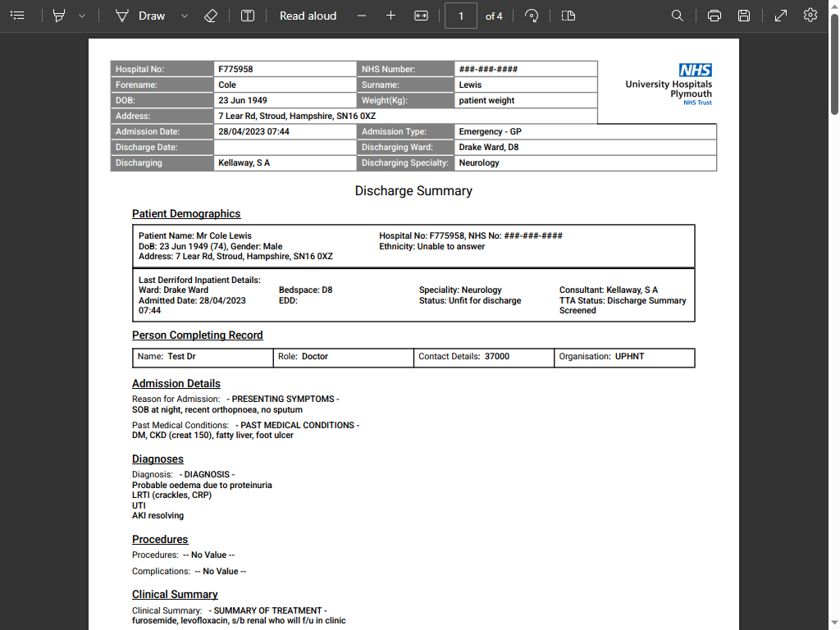Screen dimensions: 840x630
Task: Open find in document search
Action: pos(677,16)
